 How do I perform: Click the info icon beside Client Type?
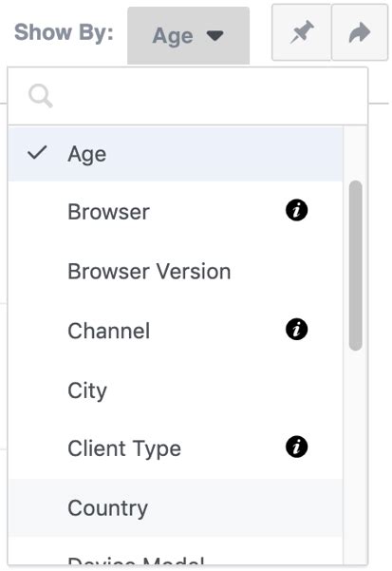click(x=297, y=447)
